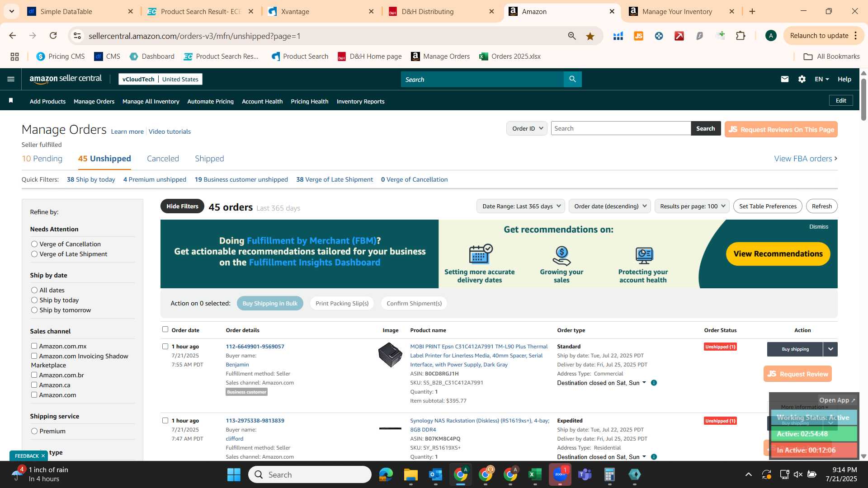Tick checkbox for order 112-6649901-9569057
Screen dimensions: 868x488
(x=165, y=347)
